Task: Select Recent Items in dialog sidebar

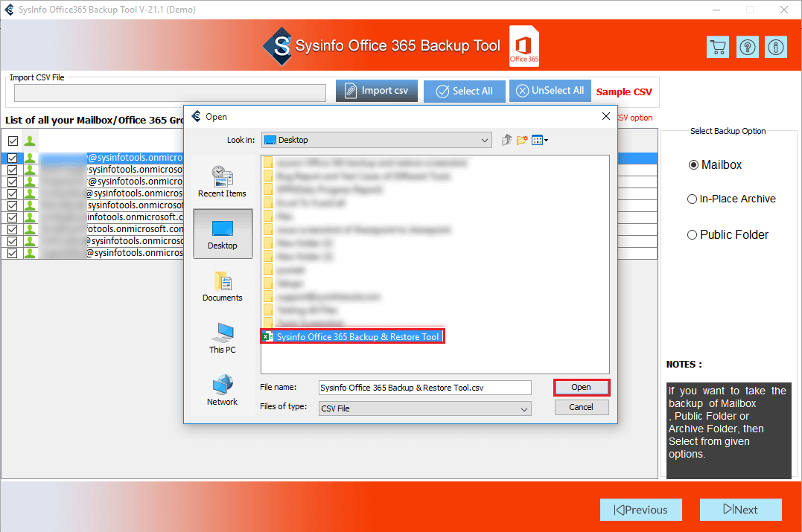Action: pyautogui.click(x=222, y=182)
